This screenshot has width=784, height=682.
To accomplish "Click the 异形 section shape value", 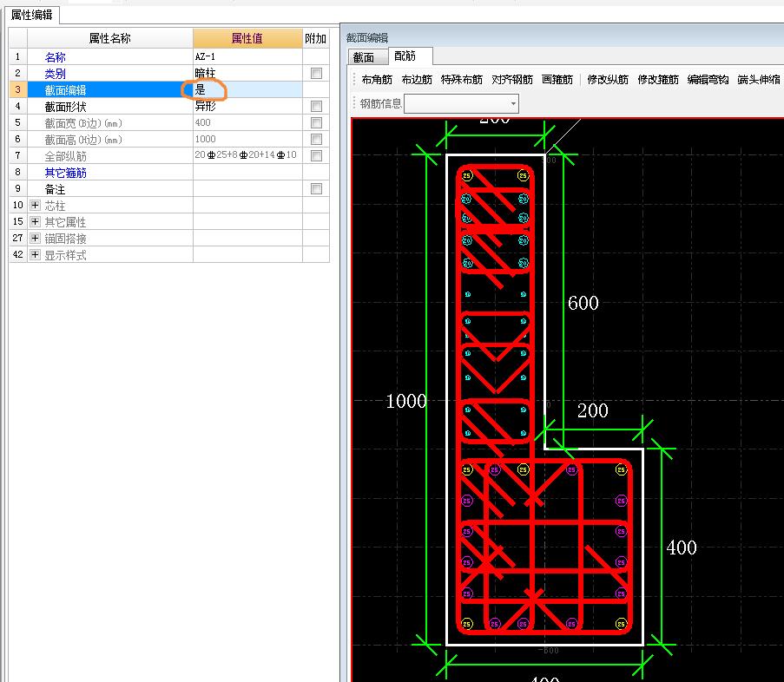I will coord(247,107).
